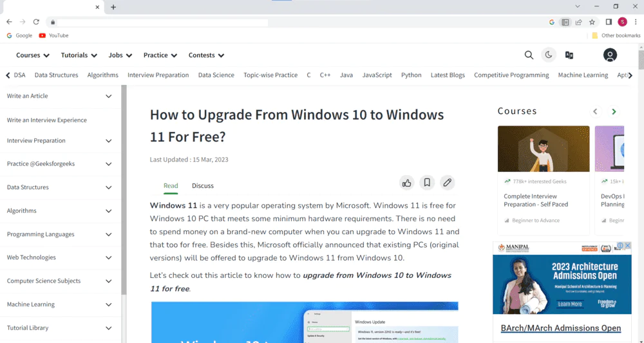Go back with browser back arrow
The width and height of the screenshot is (644, 343).
[x=9, y=22]
